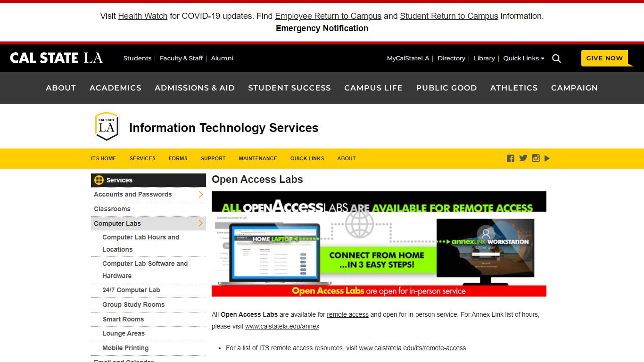Open the ABOUT main menu
The width and height of the screenshot is (644, 362).
[x=61, y=88]
